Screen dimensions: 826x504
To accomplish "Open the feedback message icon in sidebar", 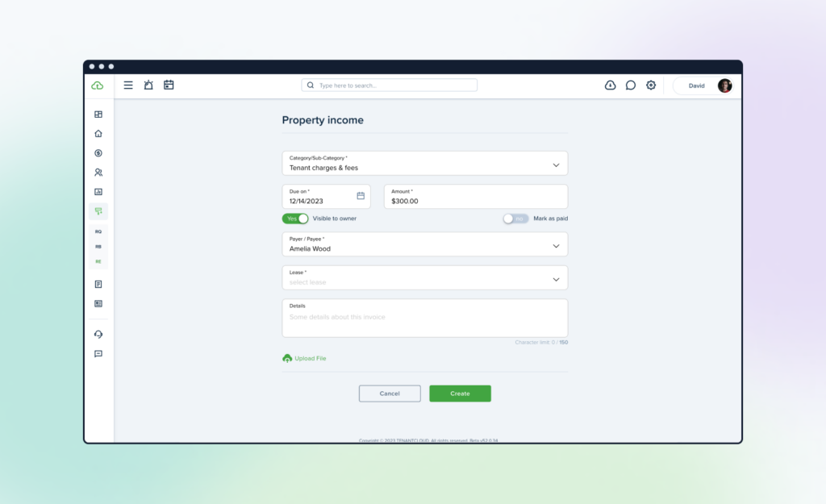I will coord(98,354).
